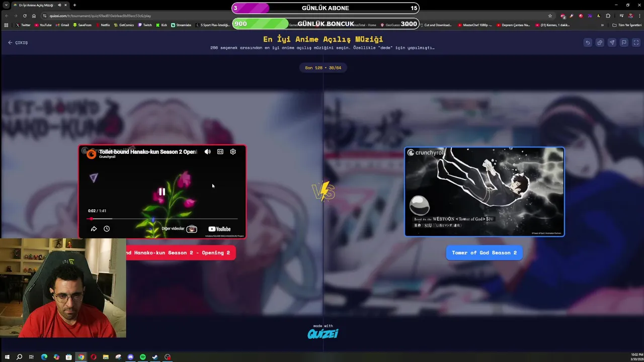Mute the tab via speaker icon
Screen dimensions: 644x362
(x=59, y=5)
